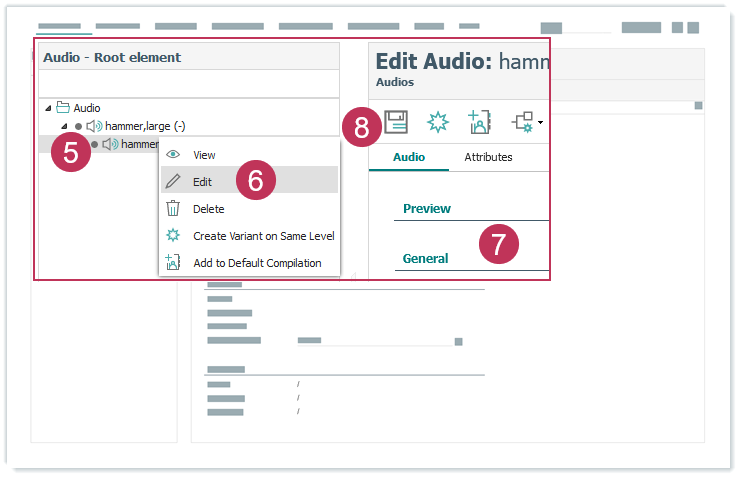The width and height of the screenshot is (740, 478).
Task: Switch to the Attributes tab
Action: coord(488,157)
